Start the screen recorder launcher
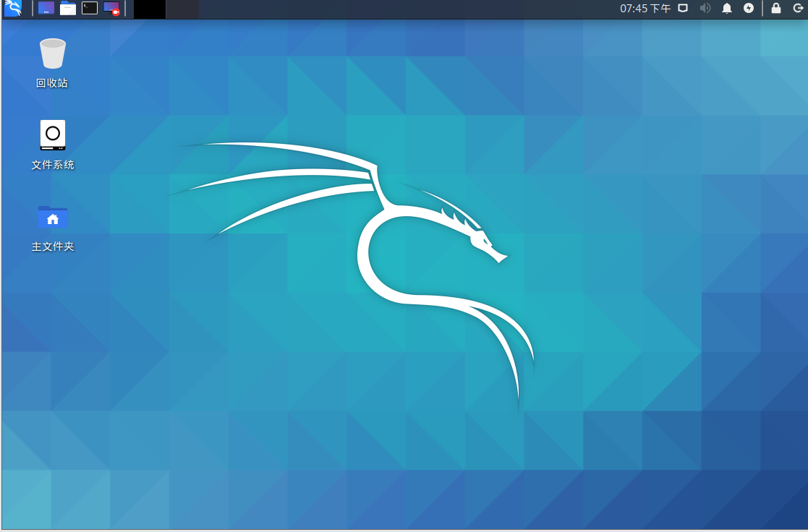808x532 pixels. click(x=111, y=8)
